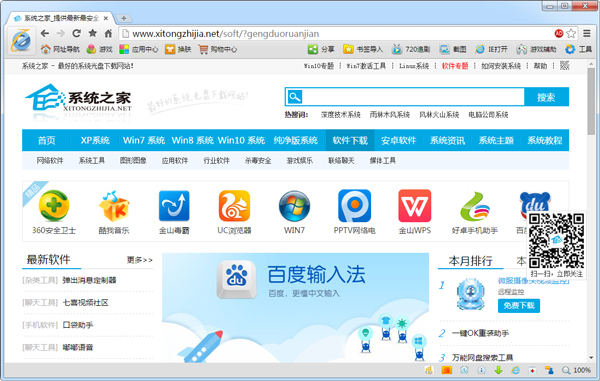The width and height of the screenshot is (600, 381).
Task: Click the WIN7 orb icon
Action: pyautogui.click(x=294, y=206)
